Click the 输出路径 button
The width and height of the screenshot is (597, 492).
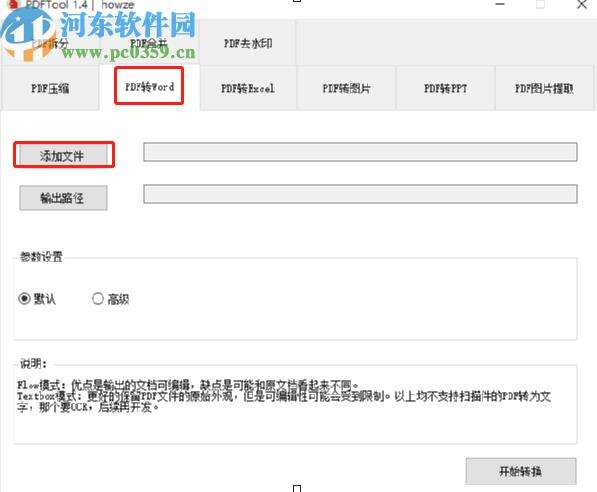[63, 198]
